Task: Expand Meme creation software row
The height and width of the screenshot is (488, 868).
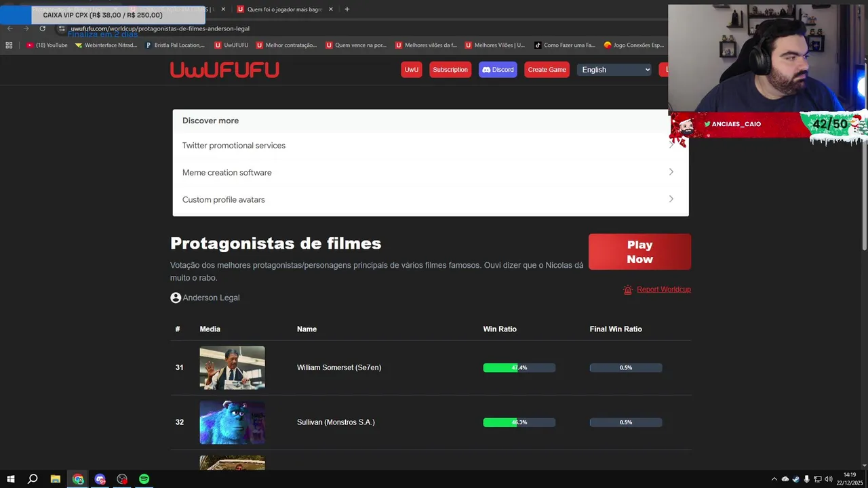Action: click(431, 173)
